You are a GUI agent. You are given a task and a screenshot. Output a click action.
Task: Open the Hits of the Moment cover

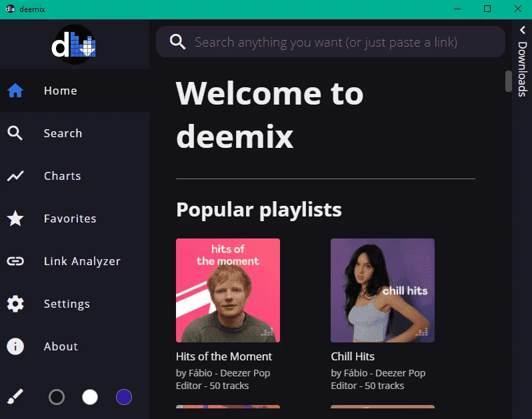click(228, 290)
